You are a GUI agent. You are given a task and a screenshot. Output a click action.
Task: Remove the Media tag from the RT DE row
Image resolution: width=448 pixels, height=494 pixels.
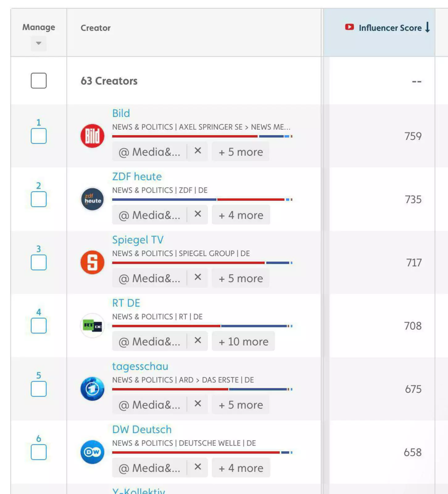198,341
